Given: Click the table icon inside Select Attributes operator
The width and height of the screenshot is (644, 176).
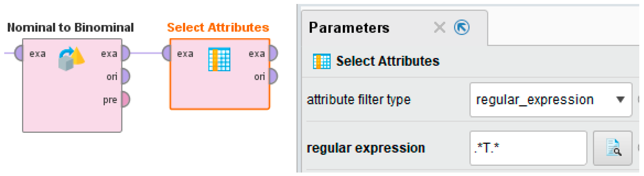Looking at the screenshot, I should (x=219, y=59).
